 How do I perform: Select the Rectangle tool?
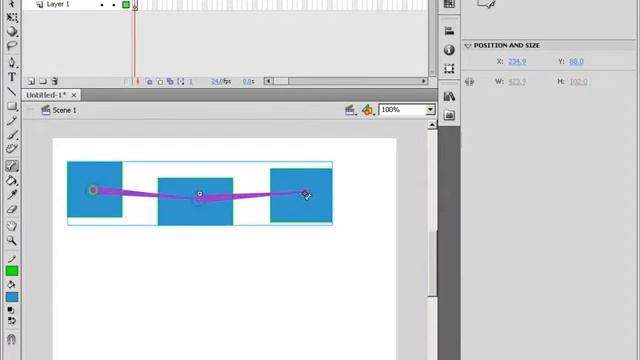12,107
